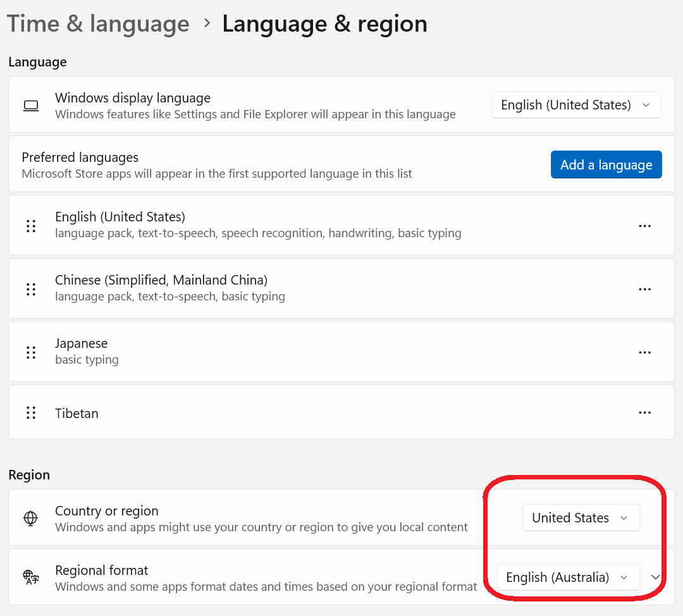
Task: Click the globe icon for Country or region
Action: pyautogui.click(x=30, y=518)
